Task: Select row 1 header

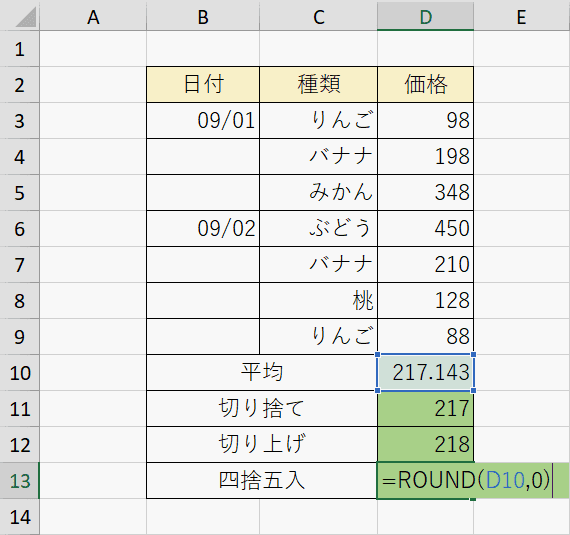Action: [20, 49]
